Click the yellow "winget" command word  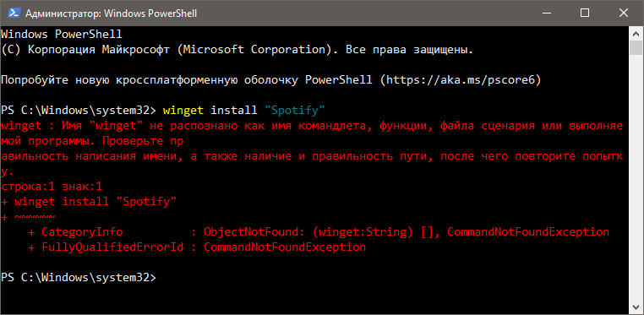[183, 111]
